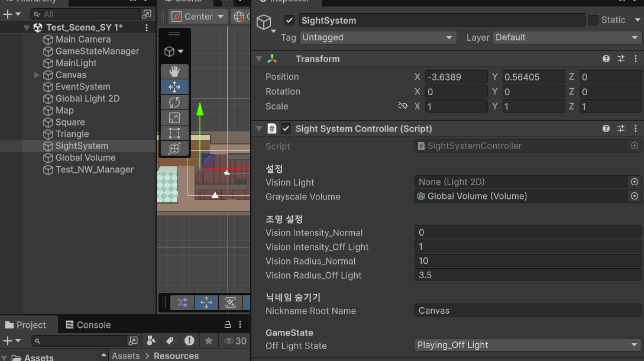The image size is (644, 361).
Task: Search by import log type icon
Action: point(189,340)
